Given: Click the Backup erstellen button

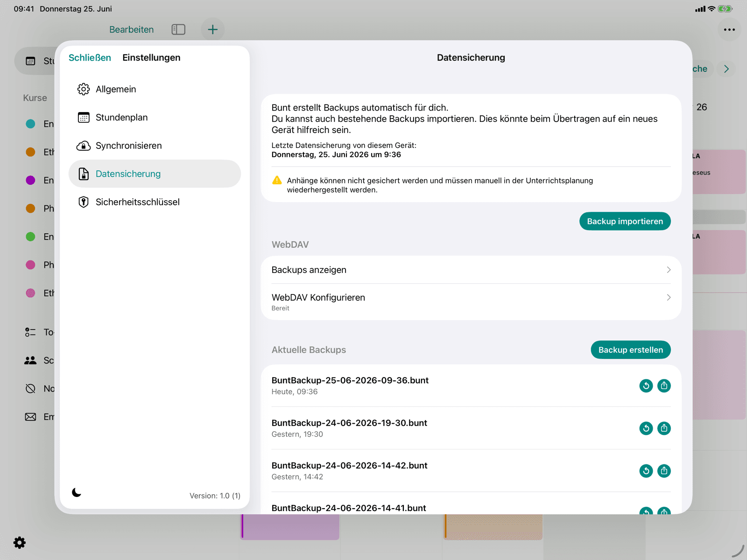Looking at the screenshot, I should [x=630, y=350].
